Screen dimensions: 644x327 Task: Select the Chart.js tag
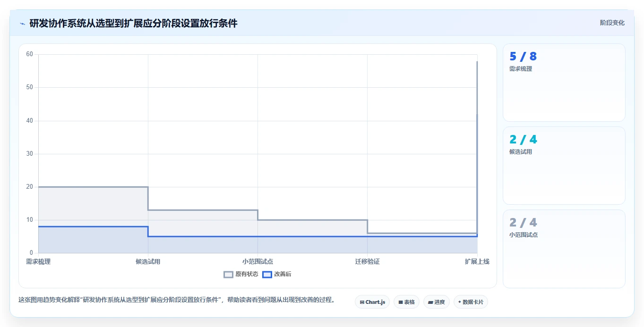point(372,302)
